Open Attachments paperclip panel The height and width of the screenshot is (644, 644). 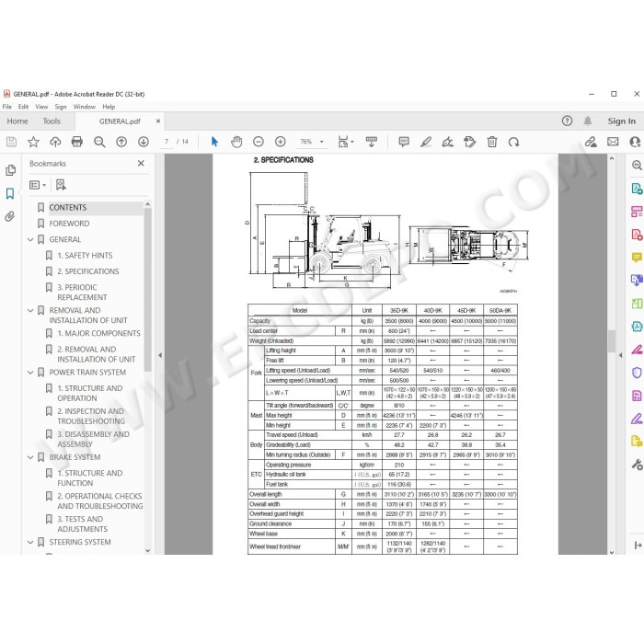tap(10, 216)
